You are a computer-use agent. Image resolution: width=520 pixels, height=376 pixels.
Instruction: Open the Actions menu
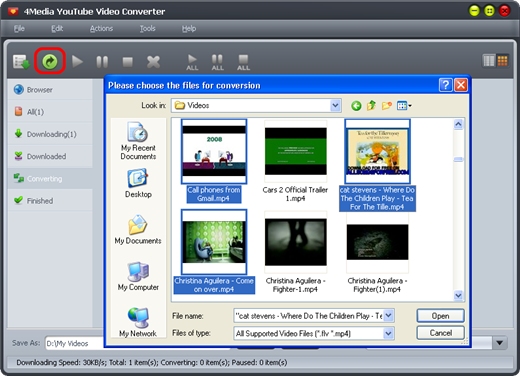(101, 29)
